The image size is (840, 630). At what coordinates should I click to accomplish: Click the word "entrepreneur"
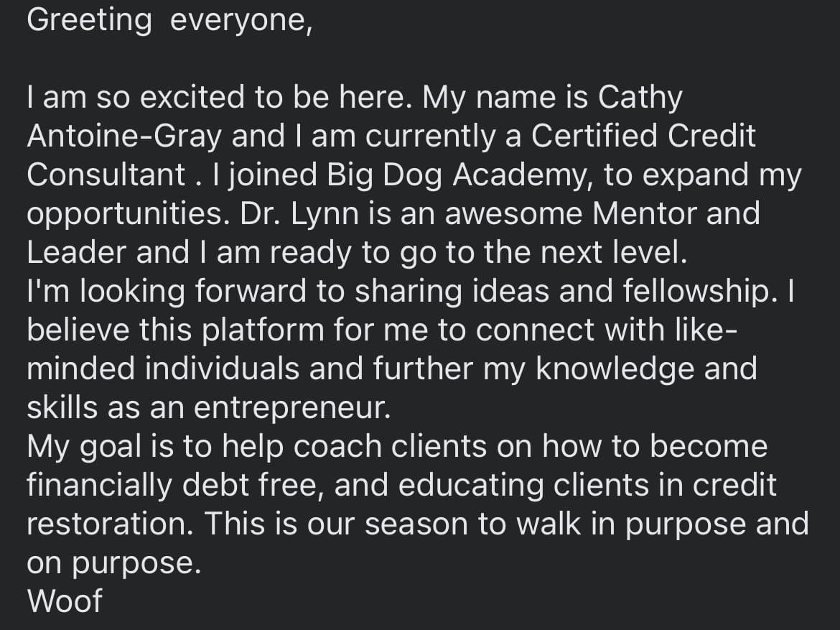[290, 409]
